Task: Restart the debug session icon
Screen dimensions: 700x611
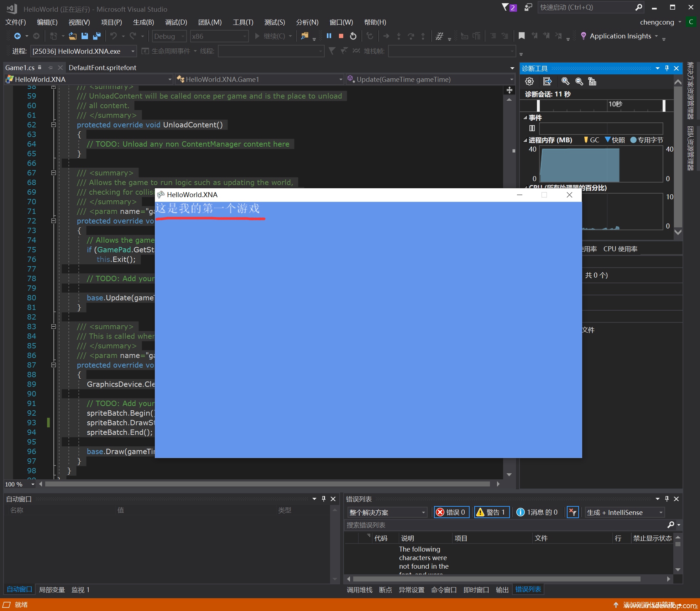Action: 353,36
